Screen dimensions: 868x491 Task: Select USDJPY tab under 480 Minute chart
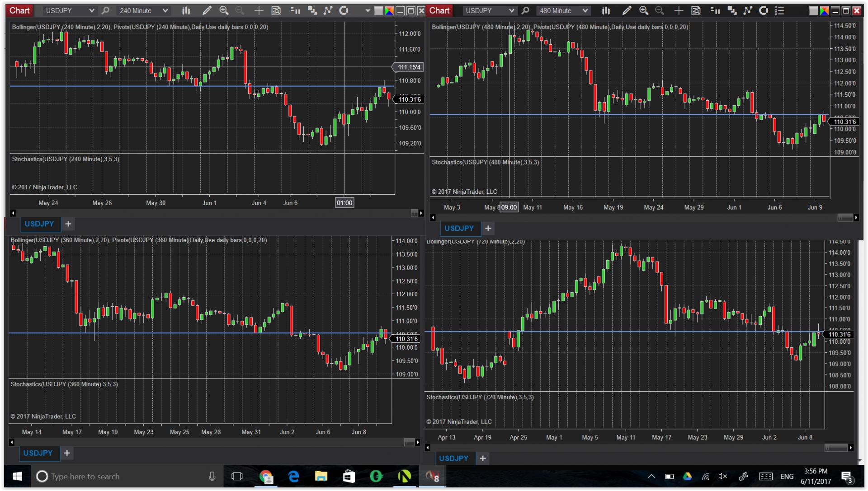pos(459,228)
